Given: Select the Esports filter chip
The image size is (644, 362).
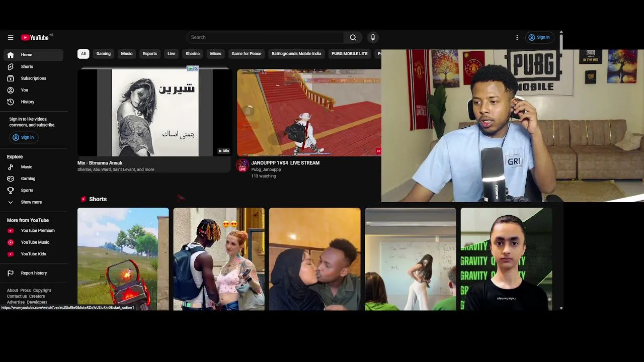Looking at the screenshot, I should pos(150,54).
